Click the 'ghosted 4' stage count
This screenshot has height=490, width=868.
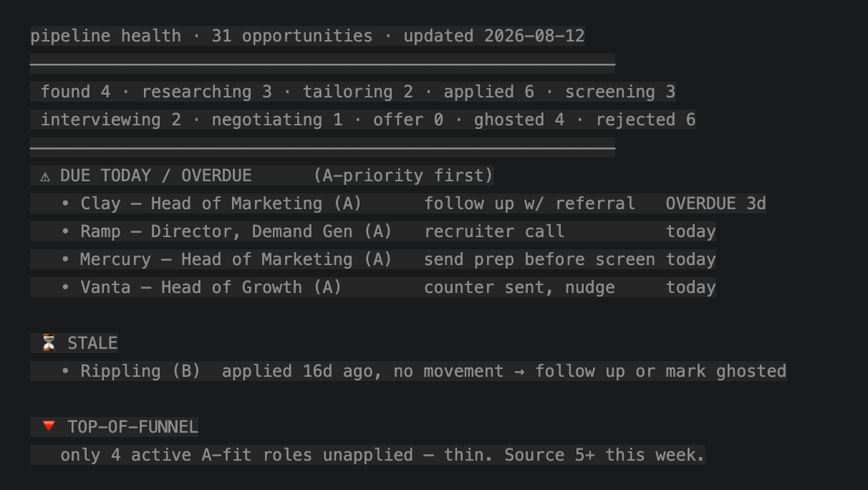pyautogui.click(x=519, y=120)
